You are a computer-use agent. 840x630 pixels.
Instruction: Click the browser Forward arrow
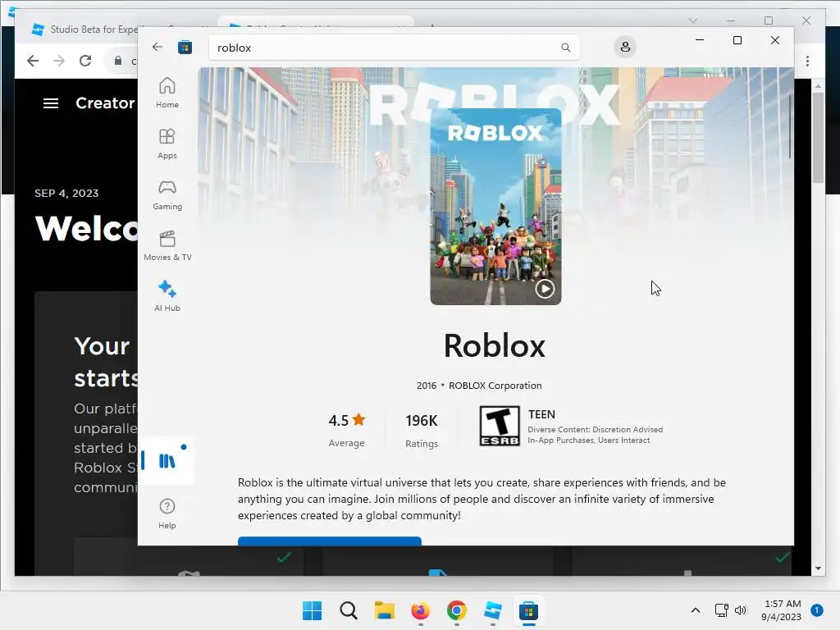59,61
